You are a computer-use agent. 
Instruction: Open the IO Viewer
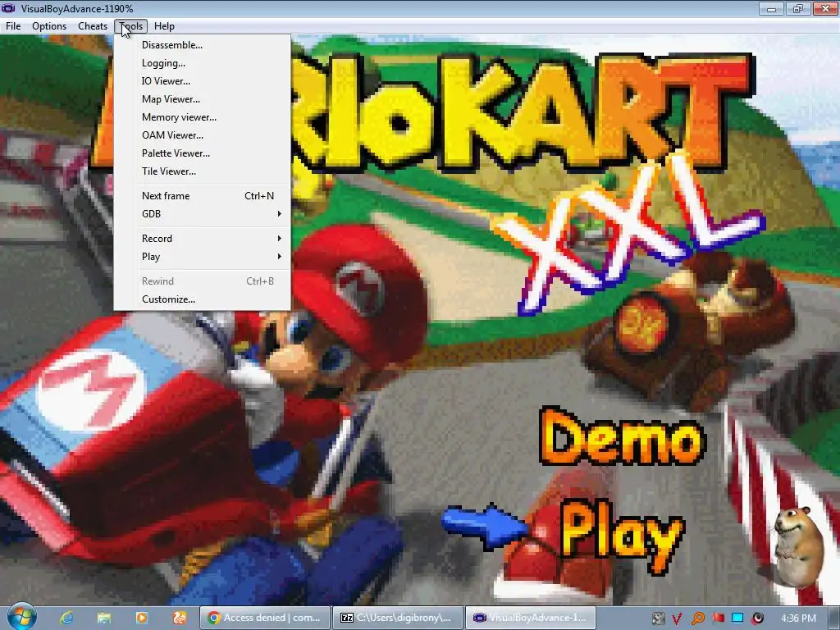202,81
